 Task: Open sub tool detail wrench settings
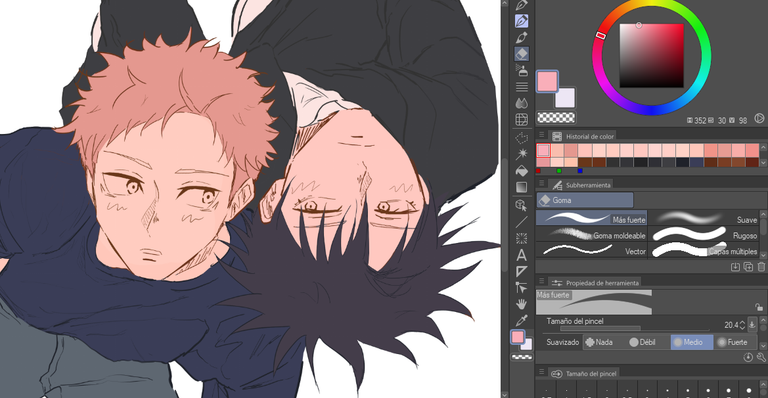(761, 357)
